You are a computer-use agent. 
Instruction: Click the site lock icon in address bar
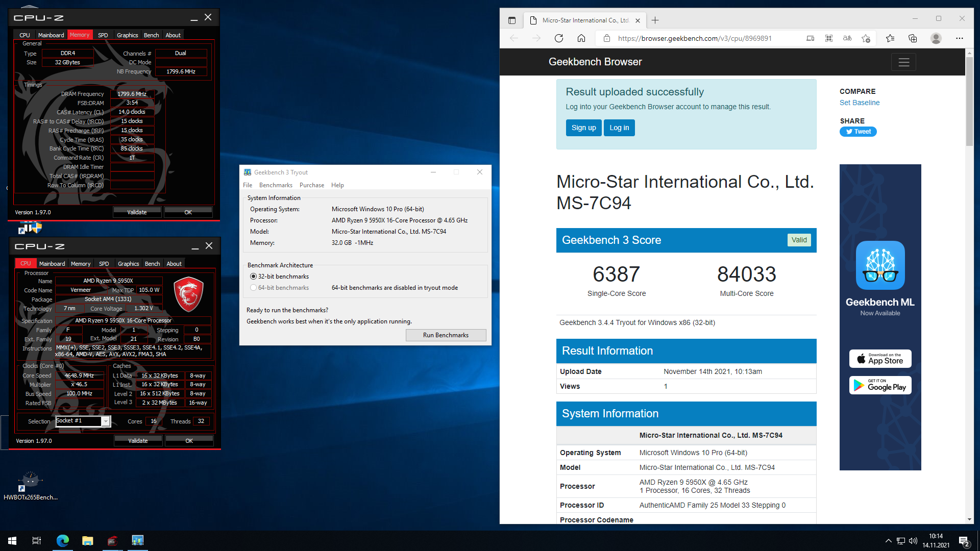(607, 38)
